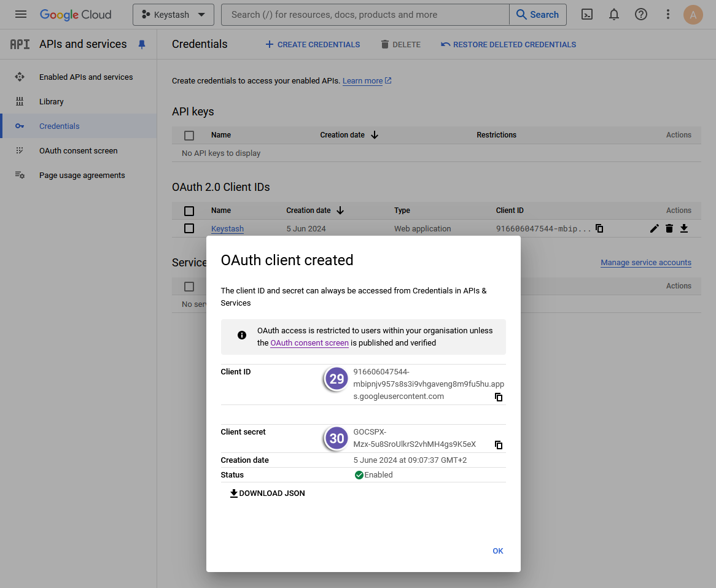The width and height of the screenshot is (716, 588).
Task: Download the Keystash OAuth client
Action: pos(683,228)
